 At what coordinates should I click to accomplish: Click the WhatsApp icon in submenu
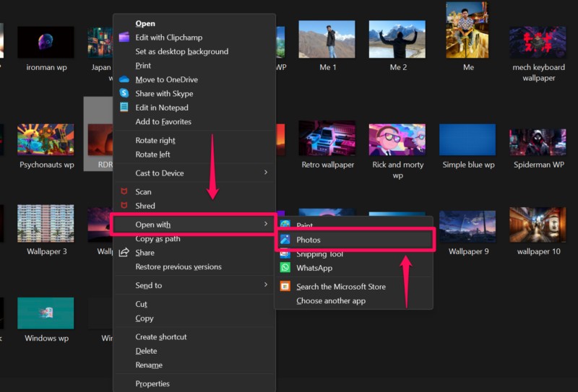[285, 268]
